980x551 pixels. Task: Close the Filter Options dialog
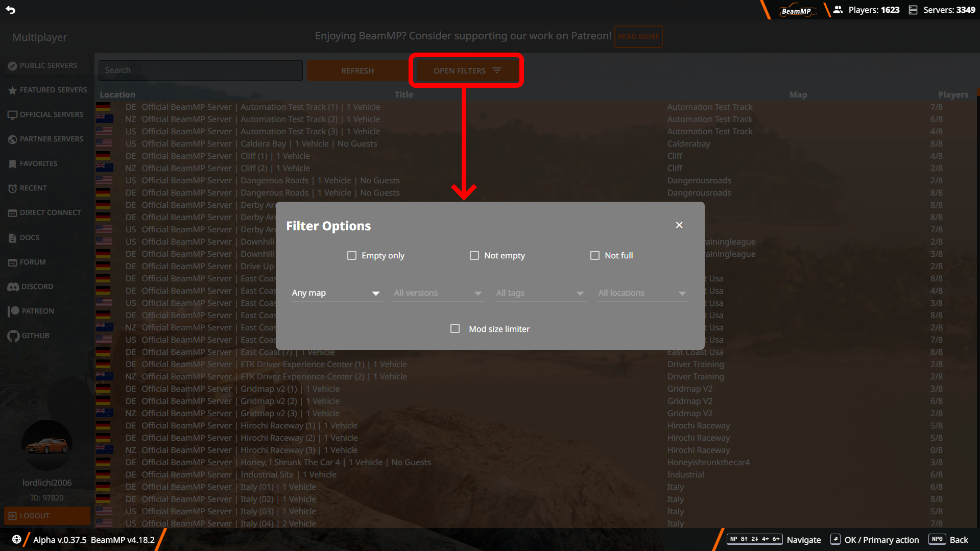(679, 225)
